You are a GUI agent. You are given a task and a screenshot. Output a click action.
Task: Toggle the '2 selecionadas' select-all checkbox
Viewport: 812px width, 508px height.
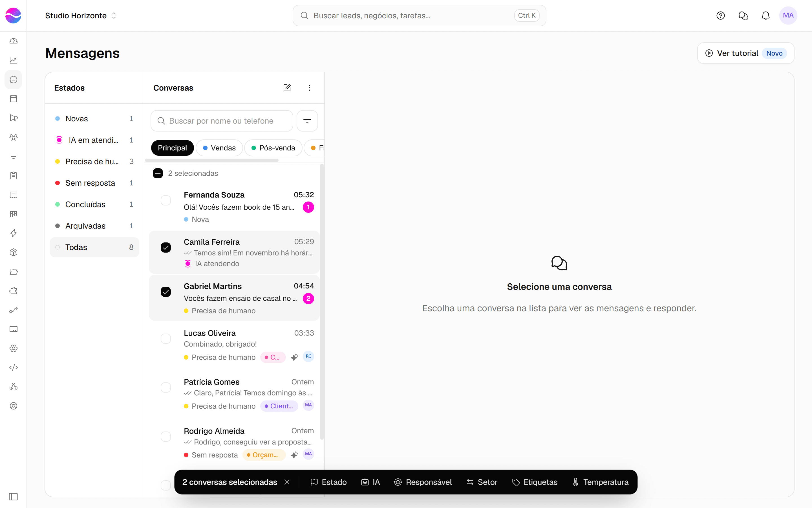(x=158, y=173)
